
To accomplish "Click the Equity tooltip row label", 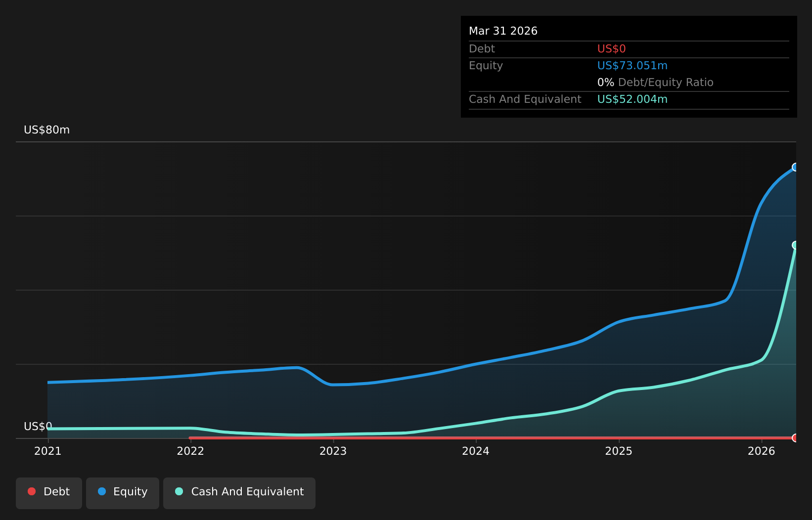I will click(x=486, y=66).
